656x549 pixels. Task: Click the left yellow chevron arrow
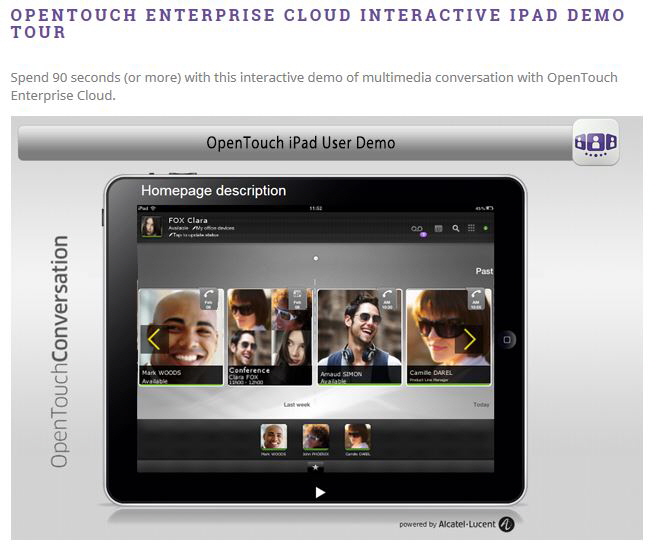point(154,339)
